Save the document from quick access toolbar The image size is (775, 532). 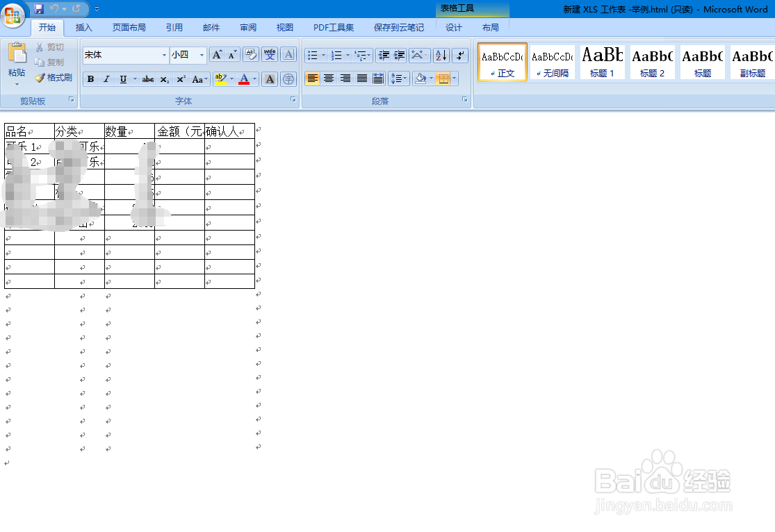pos(39,8)
